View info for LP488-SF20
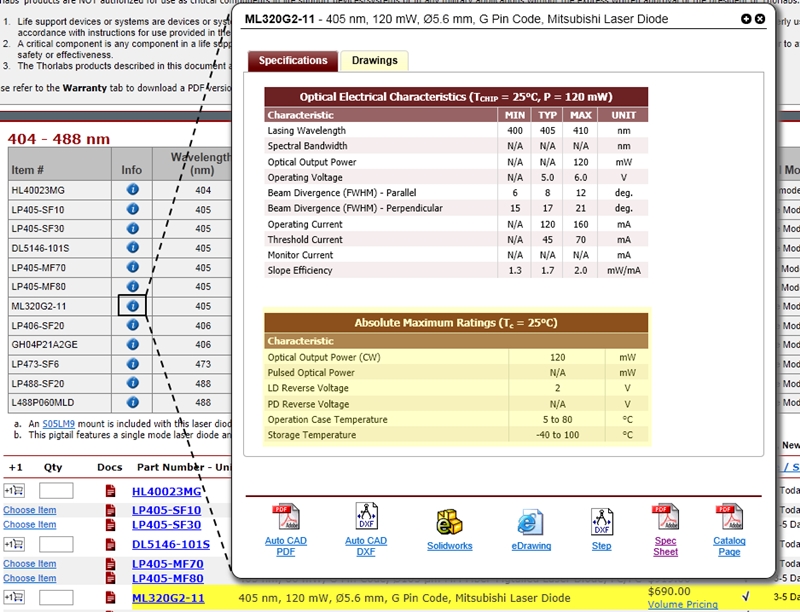The height and width of the screenshot is (612, 800). 133,383
